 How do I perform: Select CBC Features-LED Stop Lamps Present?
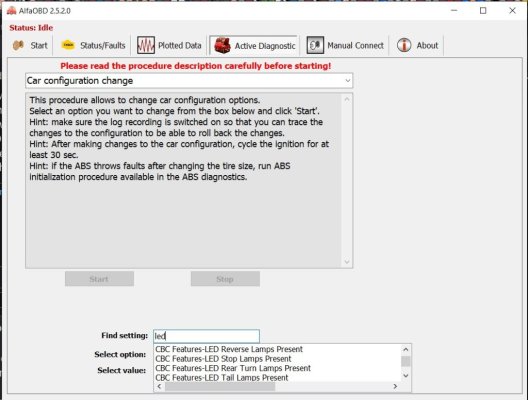223,359
